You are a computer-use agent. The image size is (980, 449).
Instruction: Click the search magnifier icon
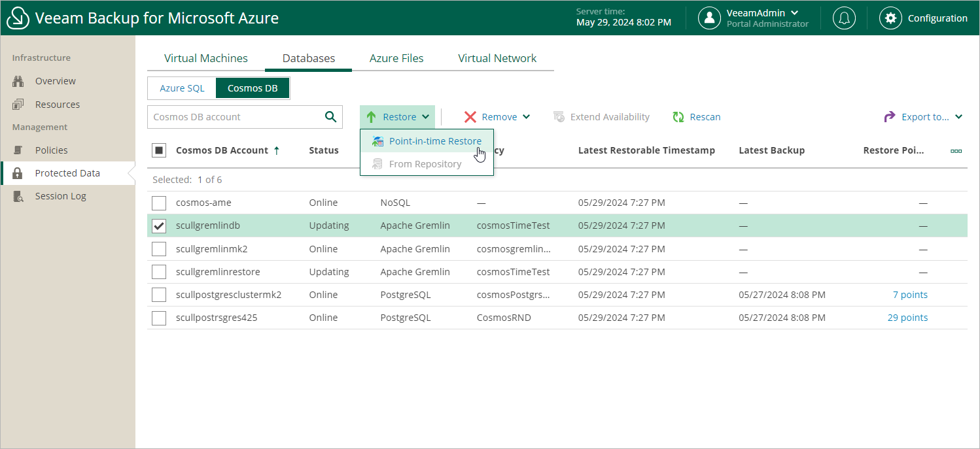[x=330, y=117]
